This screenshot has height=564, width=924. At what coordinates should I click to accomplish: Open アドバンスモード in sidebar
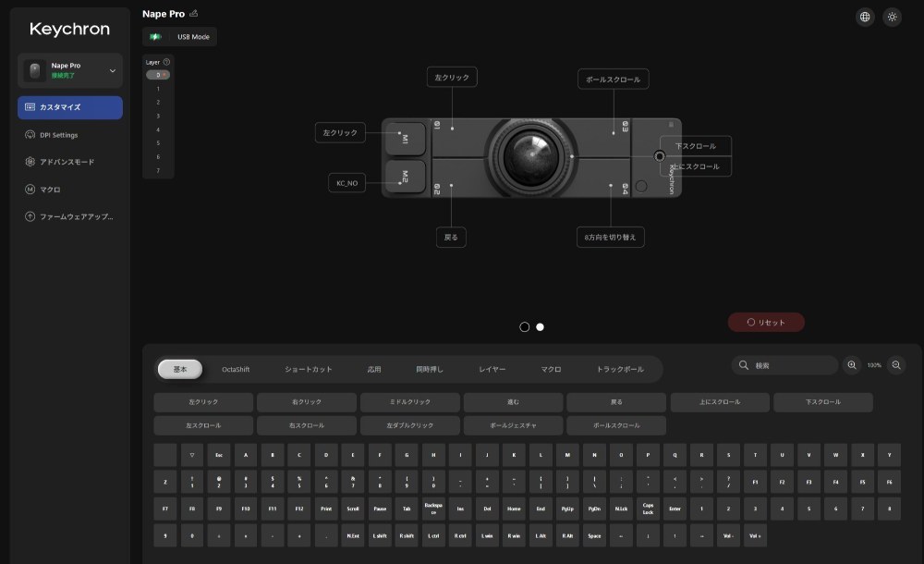pyautogui.click(x=70, y=162)
